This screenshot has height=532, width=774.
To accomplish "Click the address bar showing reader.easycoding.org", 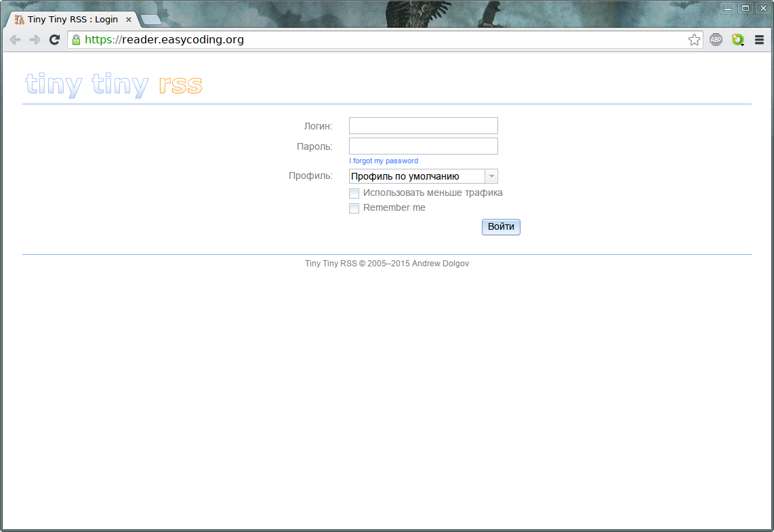I will (380, 40).
